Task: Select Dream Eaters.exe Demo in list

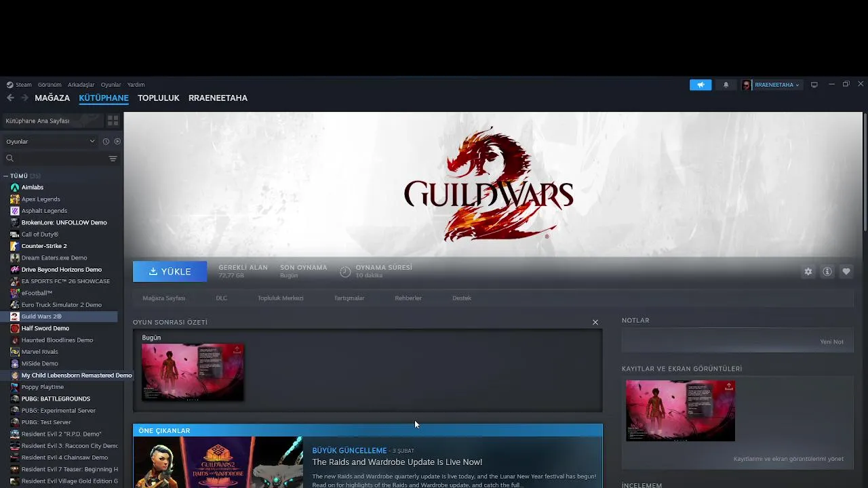Action: click(54, 258)
